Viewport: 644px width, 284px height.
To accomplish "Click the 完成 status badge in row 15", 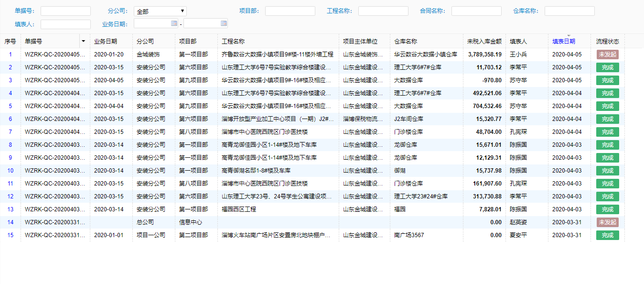I will tap(607, 235).
